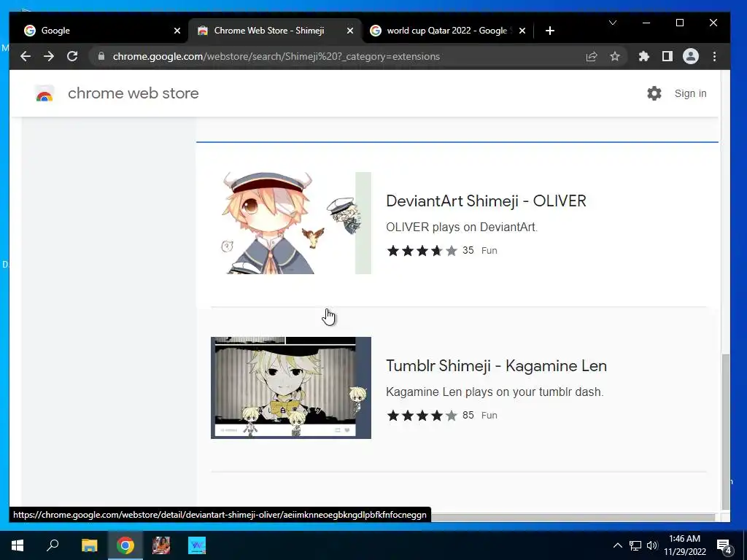Open the network status tray icon
747x560 pixels.
[635, 545]
